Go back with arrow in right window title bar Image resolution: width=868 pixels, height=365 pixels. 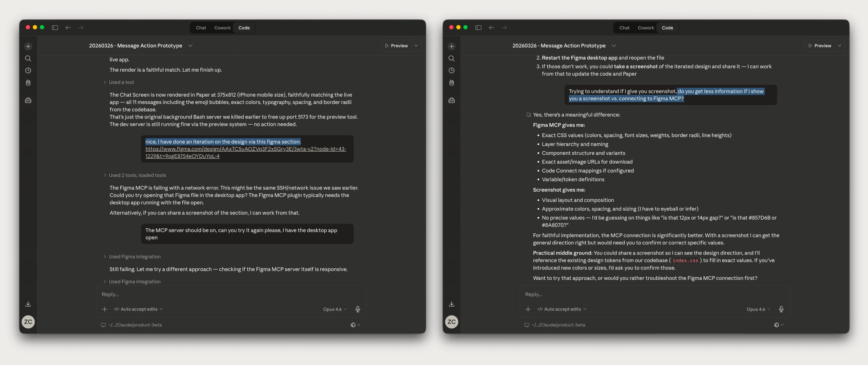(x=491, y=28)
